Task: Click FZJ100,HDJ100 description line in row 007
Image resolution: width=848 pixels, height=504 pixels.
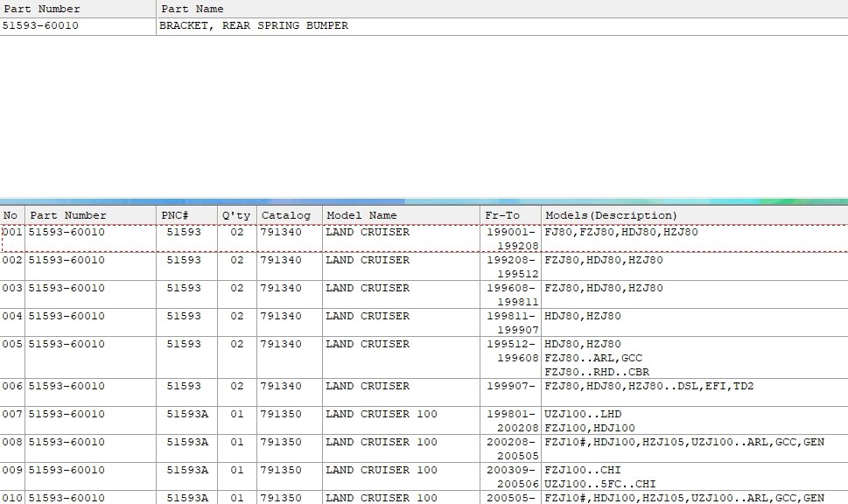Action: tap(590, 428)
